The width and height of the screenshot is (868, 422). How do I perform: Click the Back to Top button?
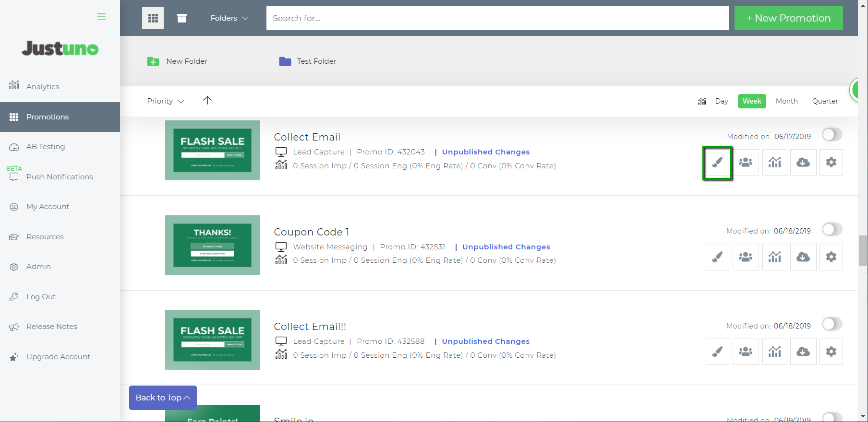click(x=163, y=398)
